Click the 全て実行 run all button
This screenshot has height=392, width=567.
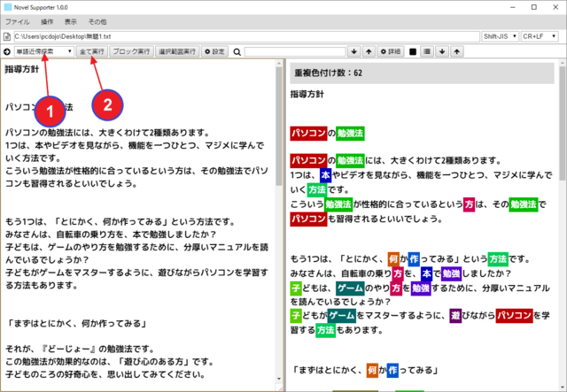pyautogui.click(x=93, y=52)
